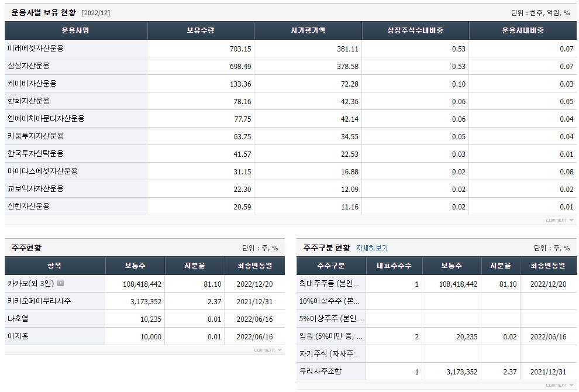Select the 한화자산운용 row name

point(29,101)
